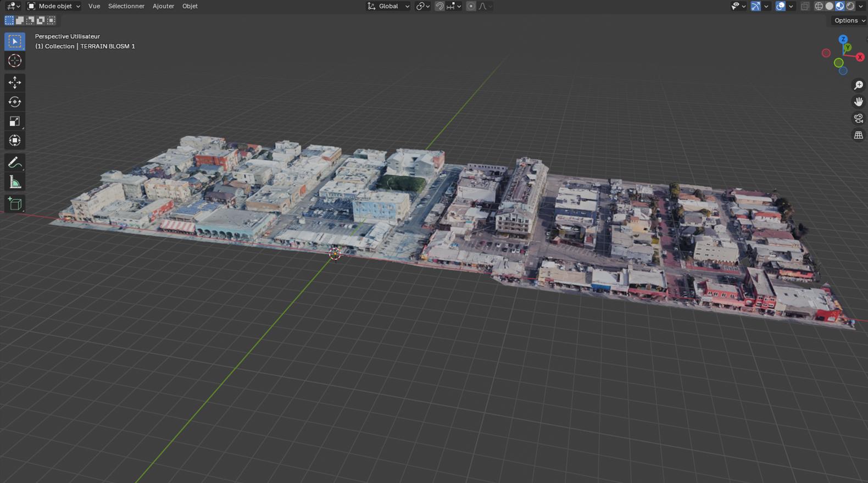Open the Sélectionner menu
The image size is (868, 483).
pyautogui.click(x=126, y=6)
